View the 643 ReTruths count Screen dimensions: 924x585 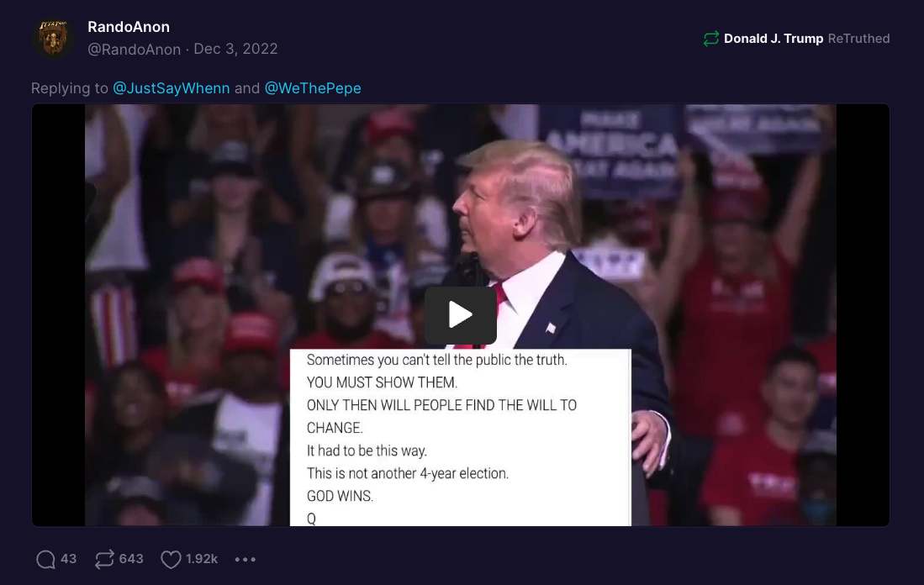[x=131, y=558]
